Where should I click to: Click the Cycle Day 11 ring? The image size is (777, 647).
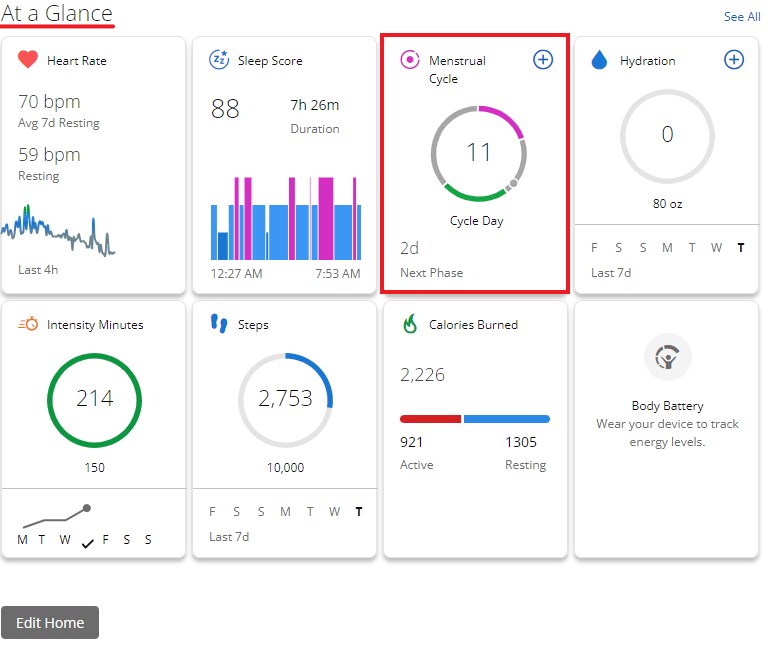pyautogui.click(x=479, y=153)
